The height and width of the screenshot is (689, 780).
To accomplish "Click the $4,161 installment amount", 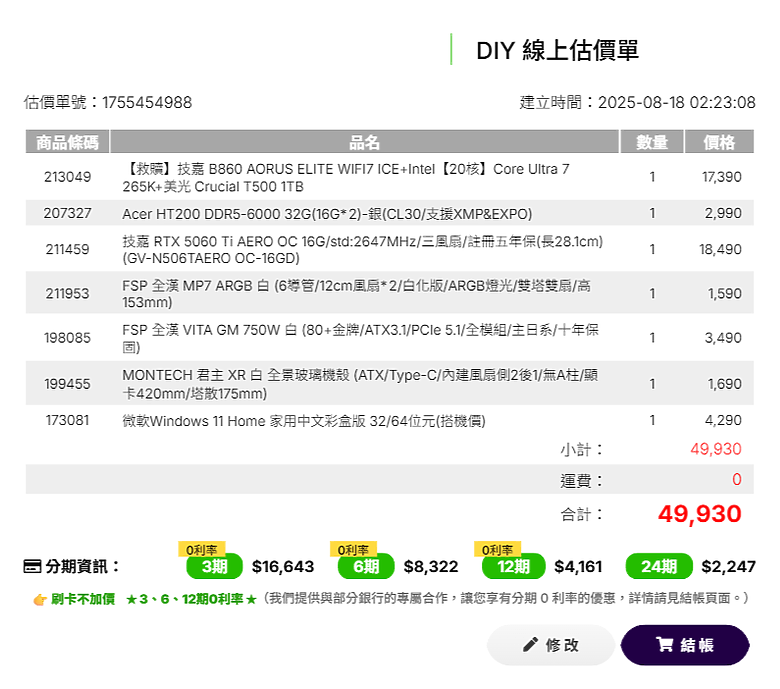I will point(578,566).
